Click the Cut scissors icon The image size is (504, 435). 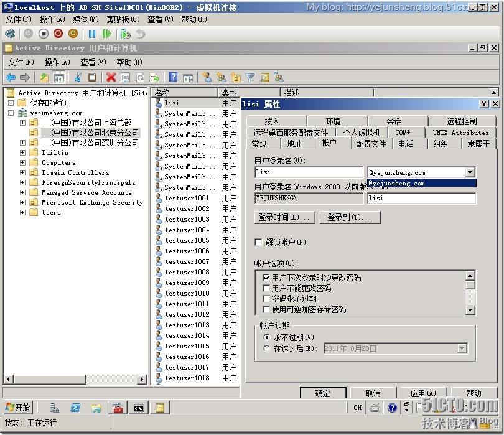pyautogui.click(x=77, y=77)
